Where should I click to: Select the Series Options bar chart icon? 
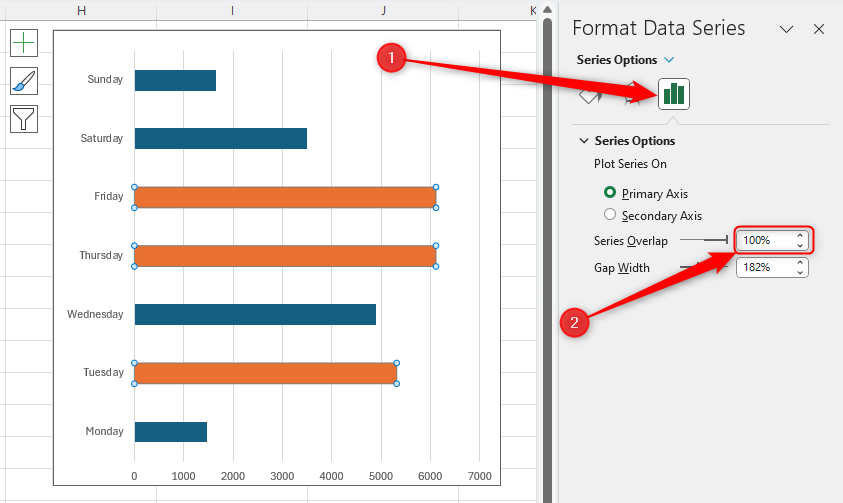pyautogui.click(x=674, y=94)
